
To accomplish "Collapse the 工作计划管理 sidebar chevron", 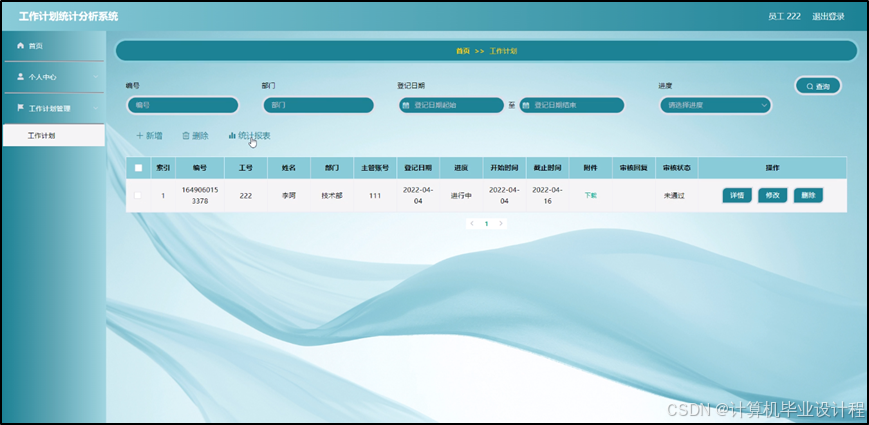I will point(95,108).
